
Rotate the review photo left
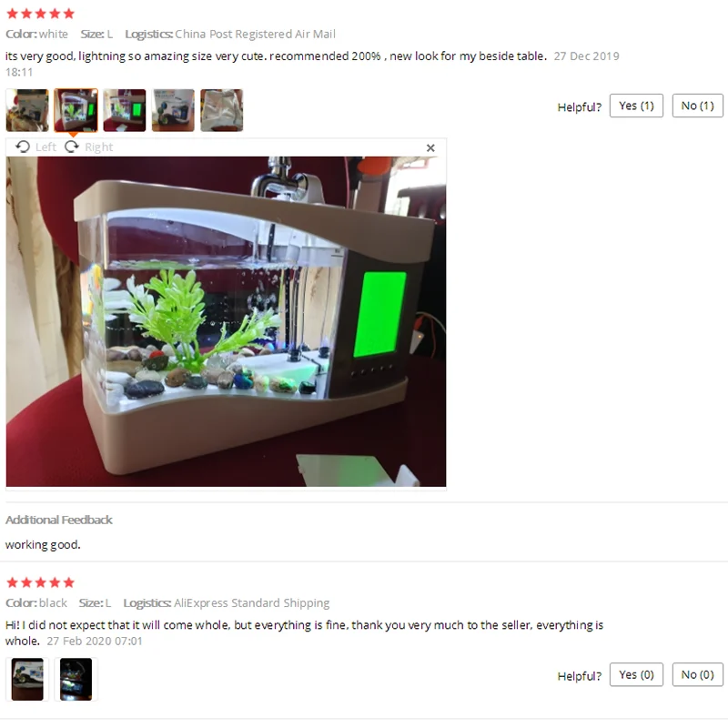coord(23,147)
